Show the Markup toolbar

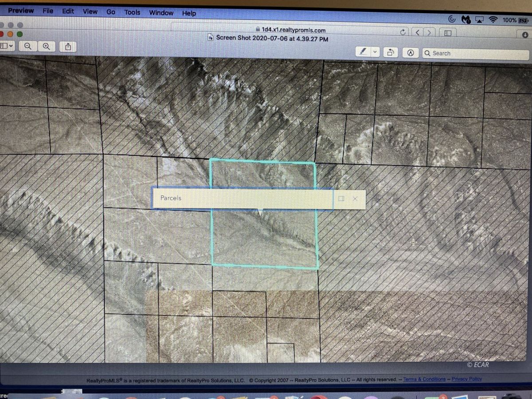(411, 53)
